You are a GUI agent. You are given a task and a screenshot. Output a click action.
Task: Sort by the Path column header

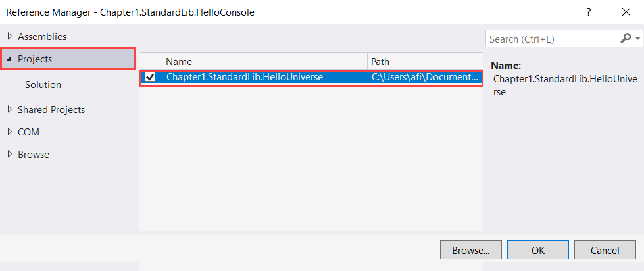(425, 62)
